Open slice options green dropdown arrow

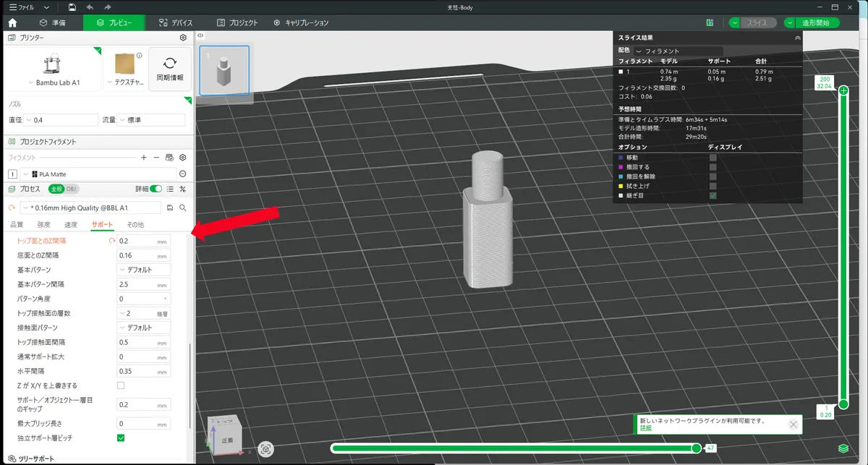tap(736, 22)
